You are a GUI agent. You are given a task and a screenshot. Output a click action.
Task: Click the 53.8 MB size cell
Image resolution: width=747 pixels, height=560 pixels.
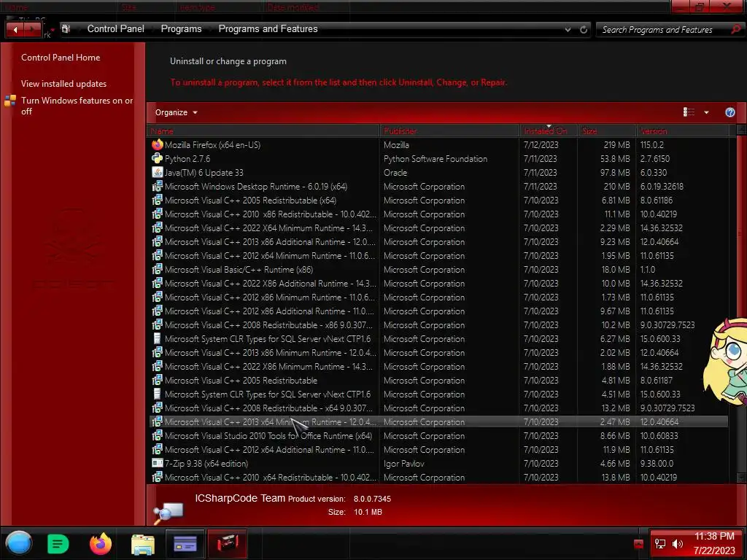click(x=615, y=158)
